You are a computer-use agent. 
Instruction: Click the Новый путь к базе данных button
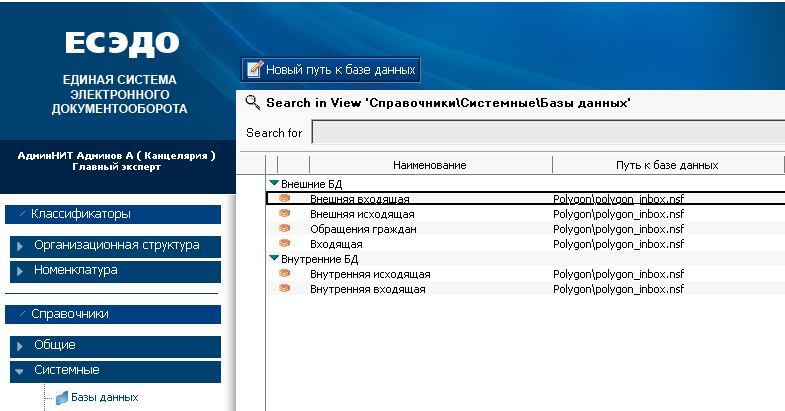click(330, 69)
